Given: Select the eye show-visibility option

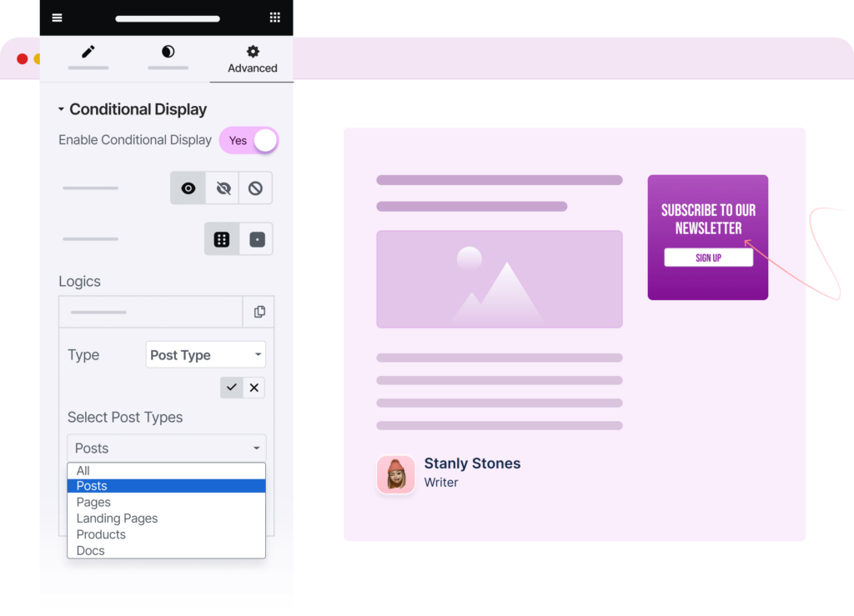Looking at the screenshot, I should (188, 188).
